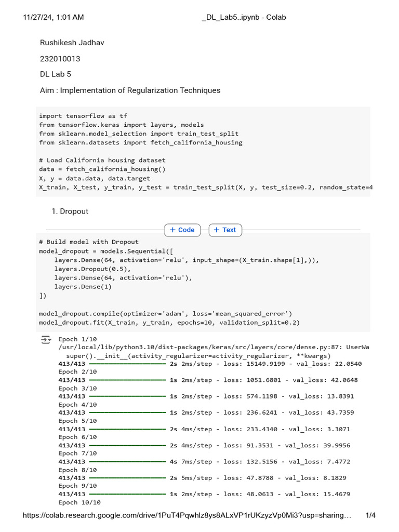Screen dimensions: 399x532
Task: Click the Epoch 8/10 output label
Action: [x=78, y=470]
